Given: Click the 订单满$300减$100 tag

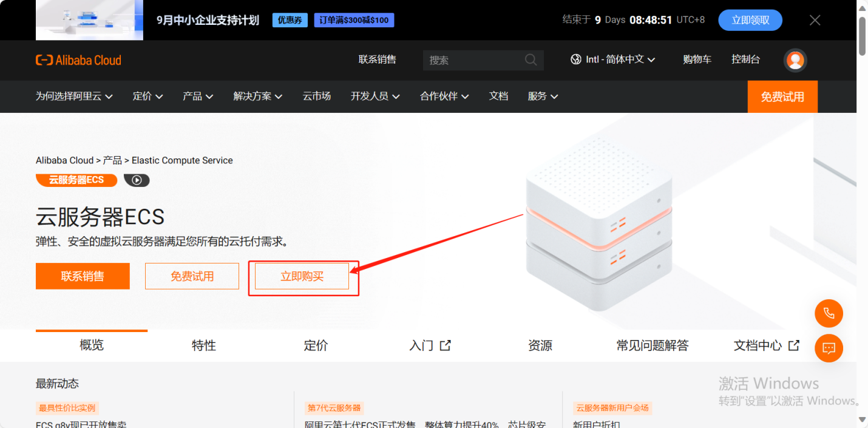Looking at the screenshot, I should [x=354, y=20].
